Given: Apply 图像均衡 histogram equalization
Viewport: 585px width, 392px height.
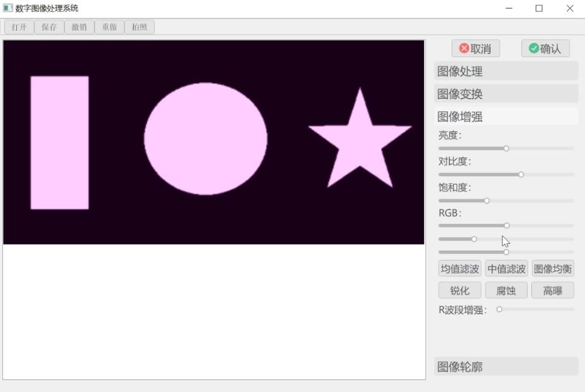Looking at the screenshot, I should tap(552, 269).
